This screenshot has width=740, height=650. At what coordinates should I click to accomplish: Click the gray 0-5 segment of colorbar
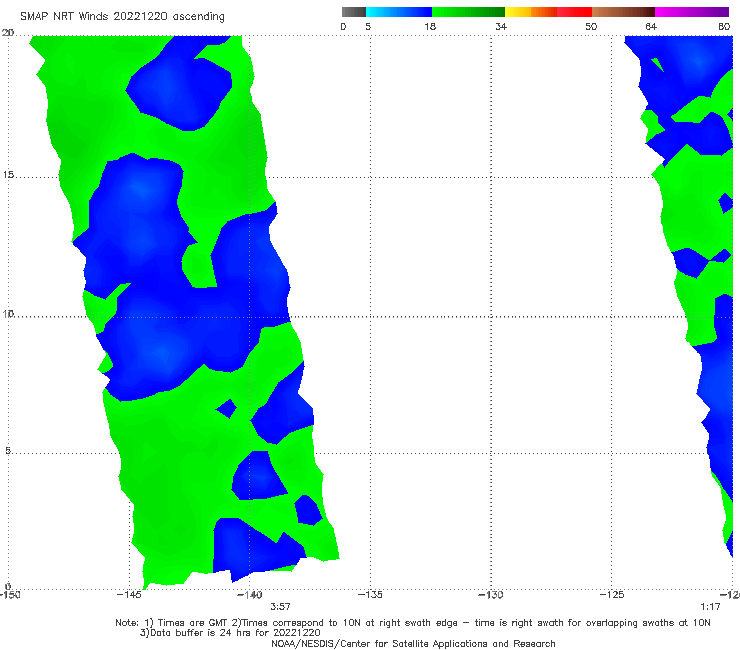click(353, 12)
